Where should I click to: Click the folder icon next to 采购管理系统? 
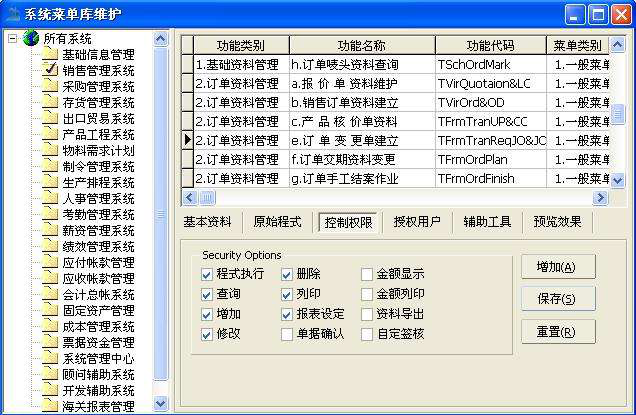51,86
